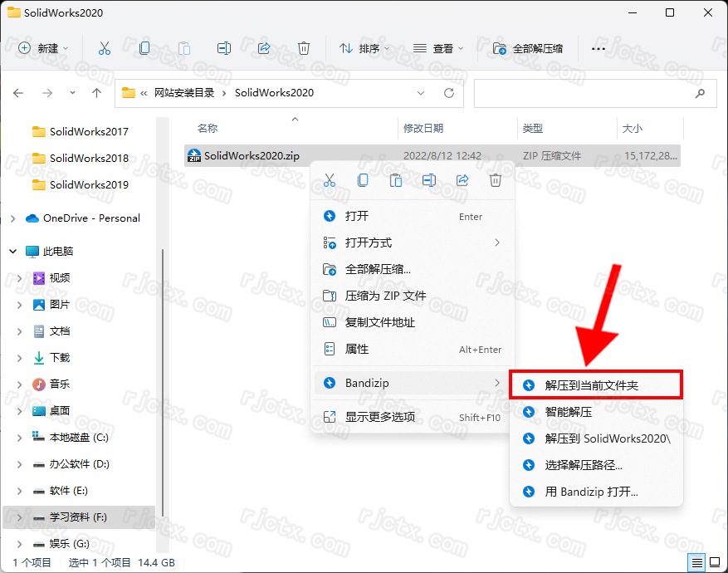Expand the 此电脑 tree node
This screenshot has width=728, height=573.
(x=12, y=251)
